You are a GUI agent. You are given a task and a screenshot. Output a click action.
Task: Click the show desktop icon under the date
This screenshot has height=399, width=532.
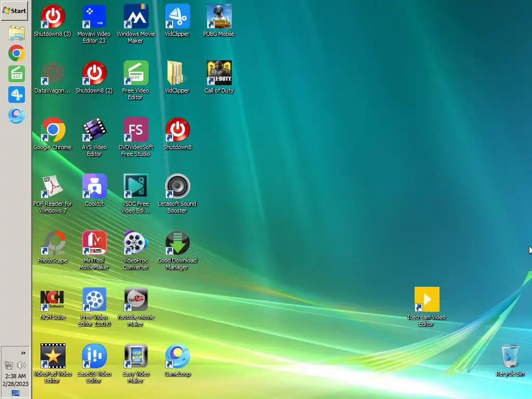(x=16, y=393)
